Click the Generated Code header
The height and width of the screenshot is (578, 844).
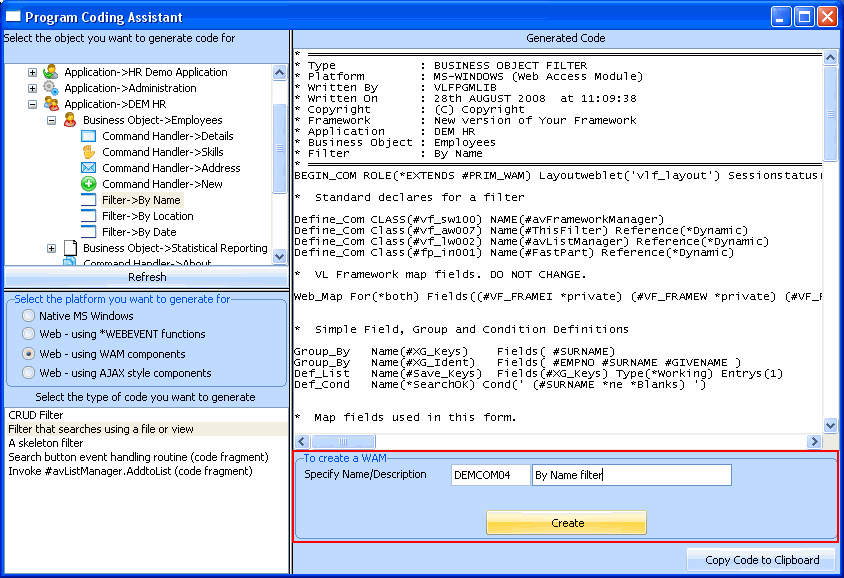pos(566,38)
